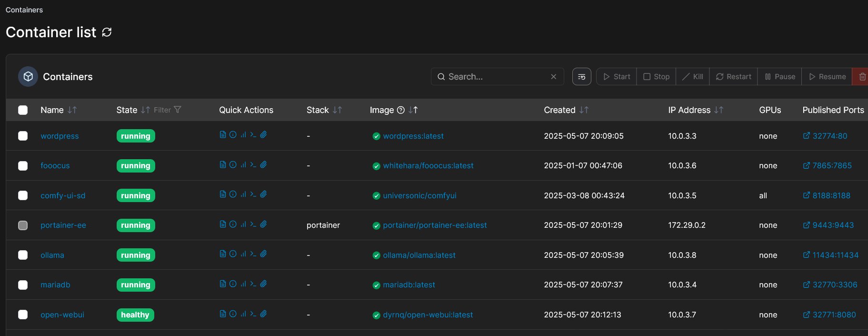Open published port 8188:8188 link
This screenshot has height=336, width=868.
point(827,195)
